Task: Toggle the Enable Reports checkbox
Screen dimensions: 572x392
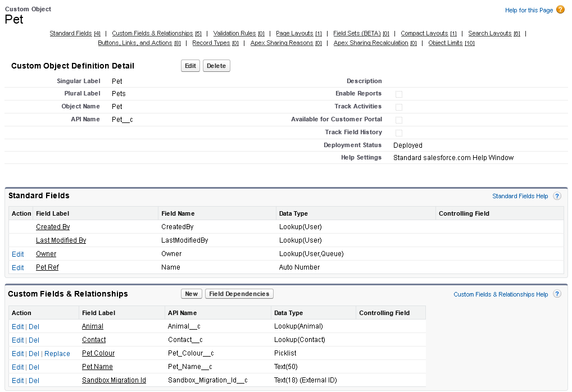Action: (399, 94)
